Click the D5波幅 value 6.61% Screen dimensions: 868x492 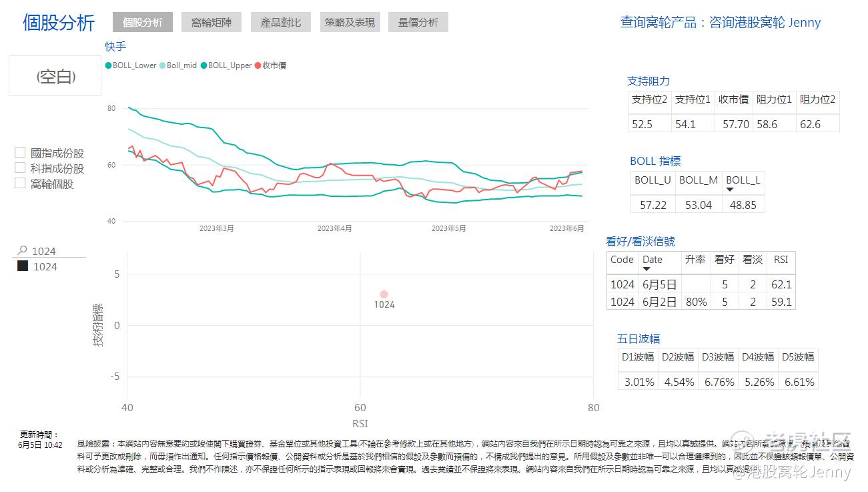(x=799, y=382)
